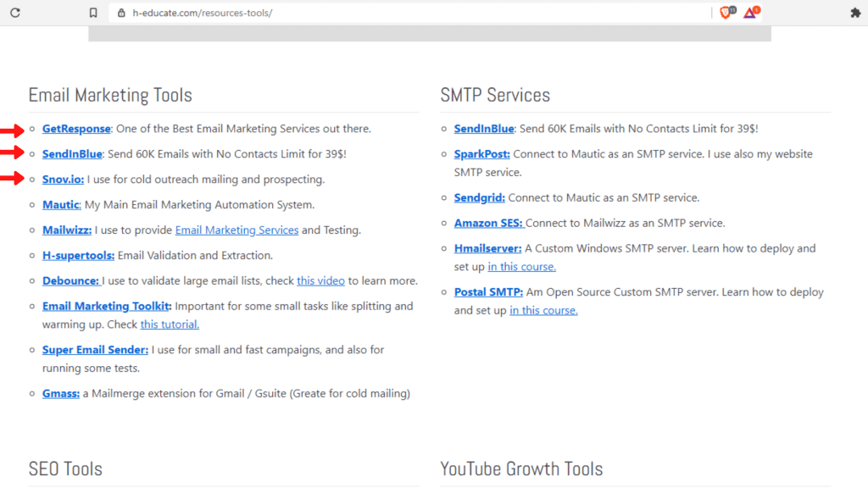The height and width of the screenshot is (488, 868).
Task: Open the extensions puzzle piece icon
Action: (x=854, y=13)
